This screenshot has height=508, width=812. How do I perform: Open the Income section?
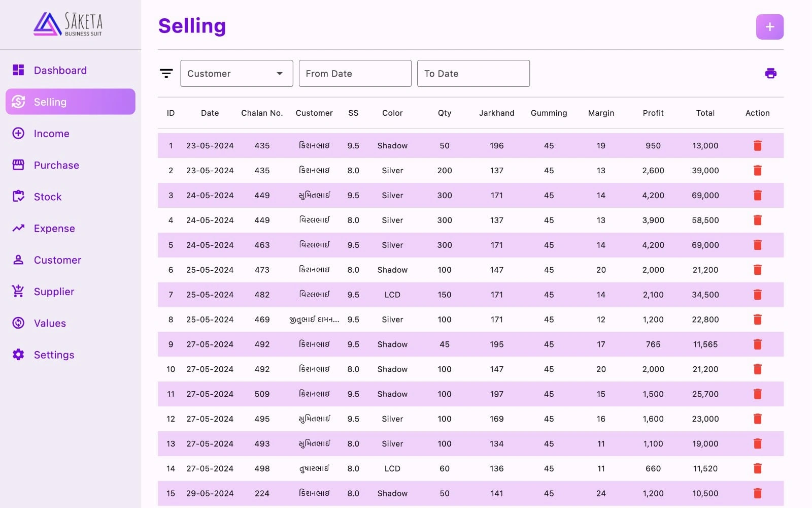point(71,133)
